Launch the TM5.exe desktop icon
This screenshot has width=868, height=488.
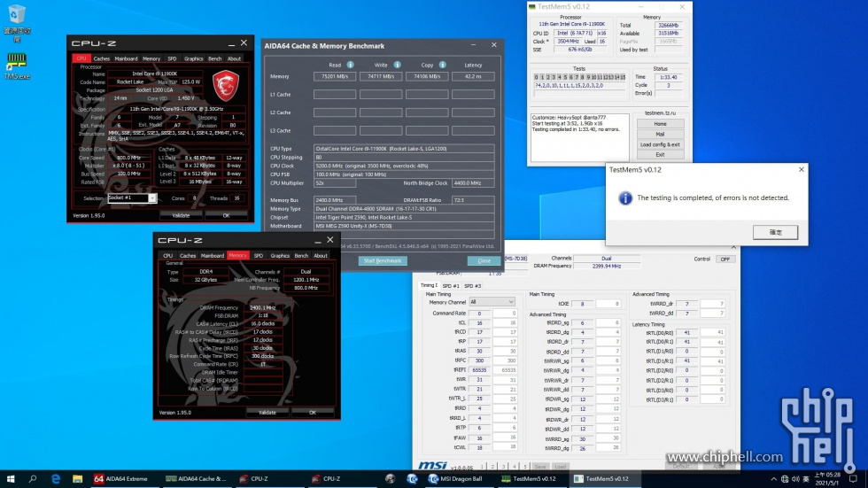point(17,66)
